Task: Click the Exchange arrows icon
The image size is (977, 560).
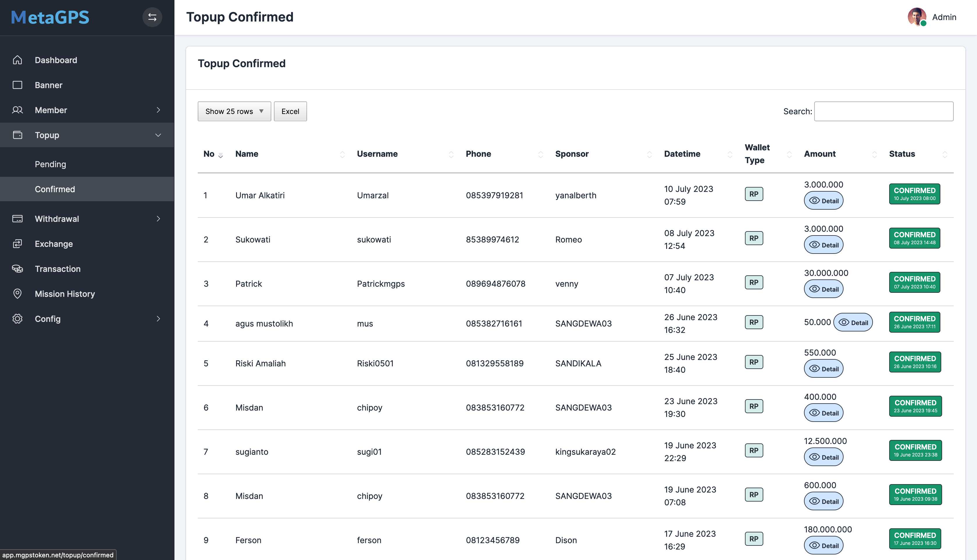Action: 17,244
